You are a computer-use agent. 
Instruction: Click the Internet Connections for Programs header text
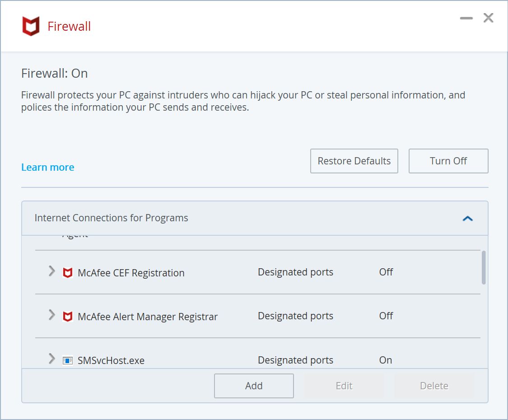111,218
